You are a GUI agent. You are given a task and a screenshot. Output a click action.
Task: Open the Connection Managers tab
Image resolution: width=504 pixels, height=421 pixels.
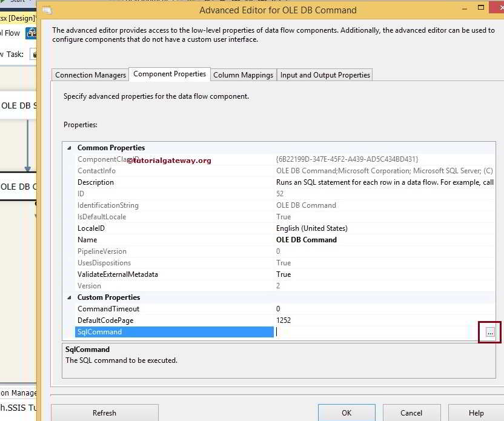pyautogui.click(x=90, y=75)
